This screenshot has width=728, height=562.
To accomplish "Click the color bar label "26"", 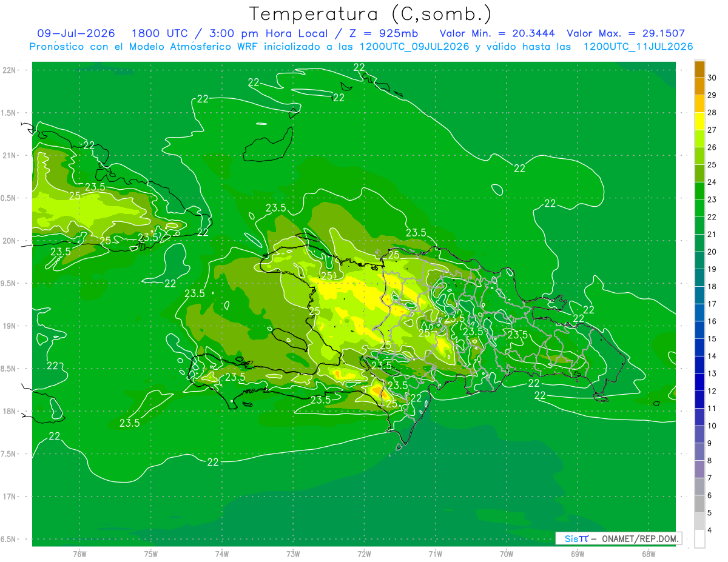I will click(x=712, y=147).
